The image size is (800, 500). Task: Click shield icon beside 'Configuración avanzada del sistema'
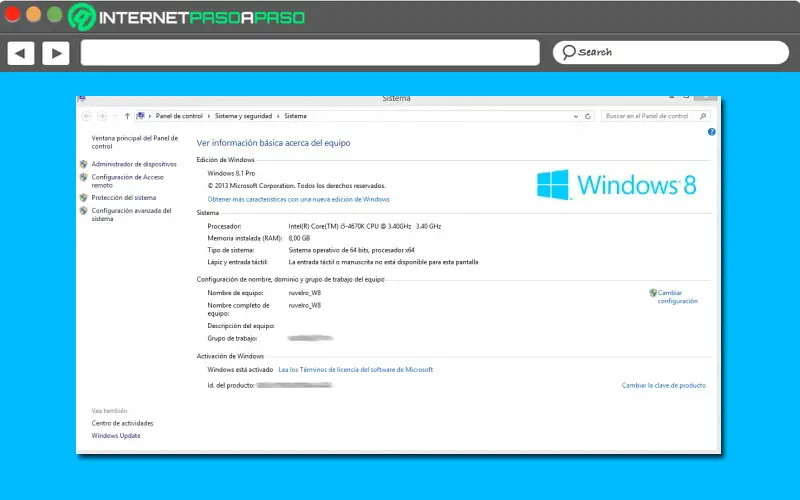pyautogui.click(x=84, y=211)
